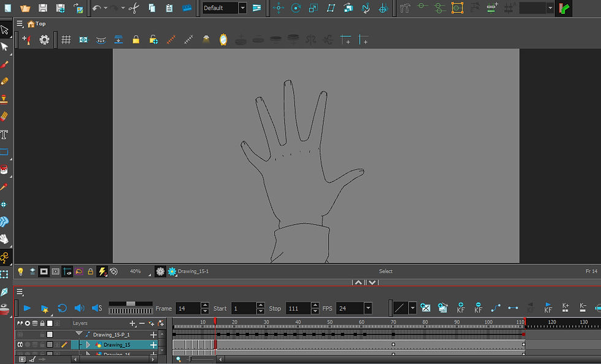Screen dimensions: 601x364
Task: Create a new scene from top toolbar
Action: pyautogui.click(x=7, y=8)
